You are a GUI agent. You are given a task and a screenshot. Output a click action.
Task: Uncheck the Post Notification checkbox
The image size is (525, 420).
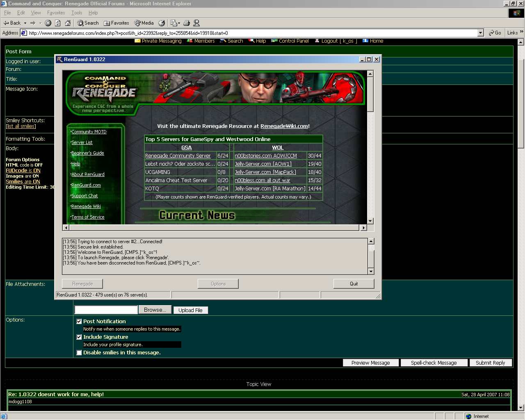(79, 322)
